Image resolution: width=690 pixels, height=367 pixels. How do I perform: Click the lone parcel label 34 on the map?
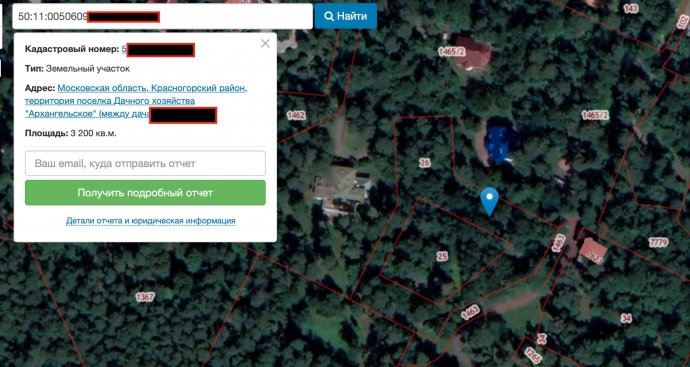626,318
